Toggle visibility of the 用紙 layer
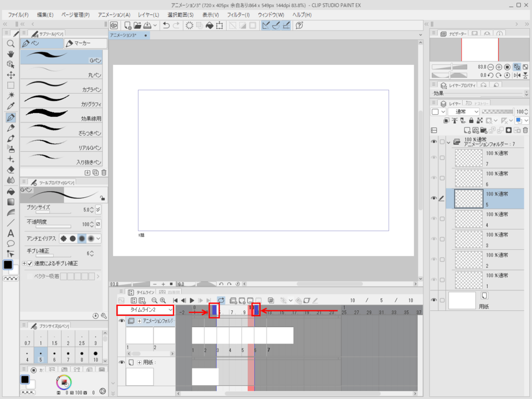Screen dimensions: 532x399 [x=434, y=299]
